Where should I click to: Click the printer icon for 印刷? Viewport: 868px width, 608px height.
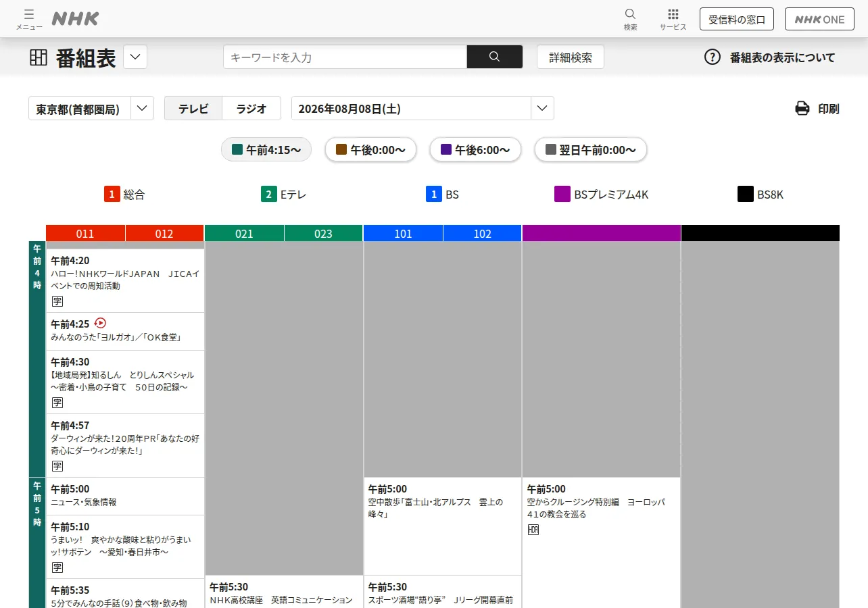(x=802, y=108)
